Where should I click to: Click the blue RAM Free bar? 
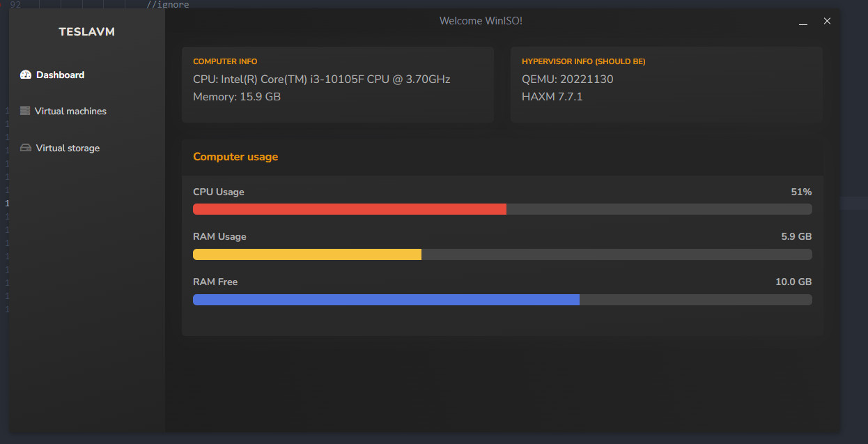click(x=386, y=300)
